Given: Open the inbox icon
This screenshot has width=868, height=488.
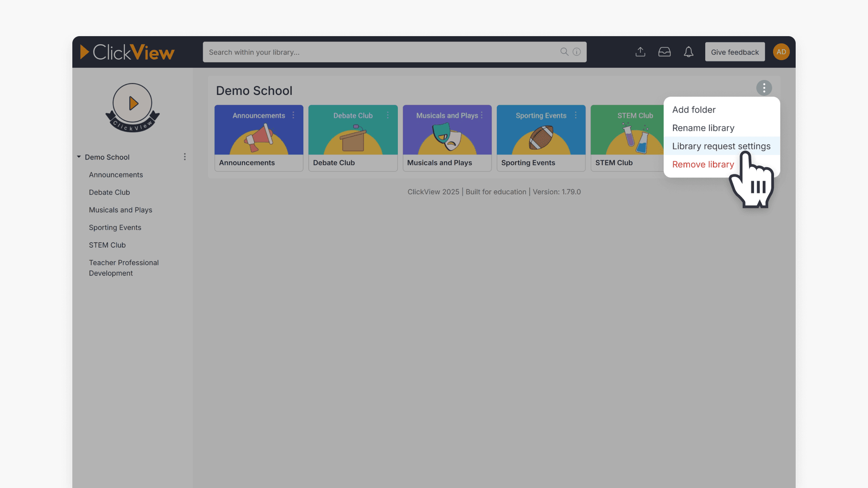Looking at the screenshot, I should click(664, 52).
